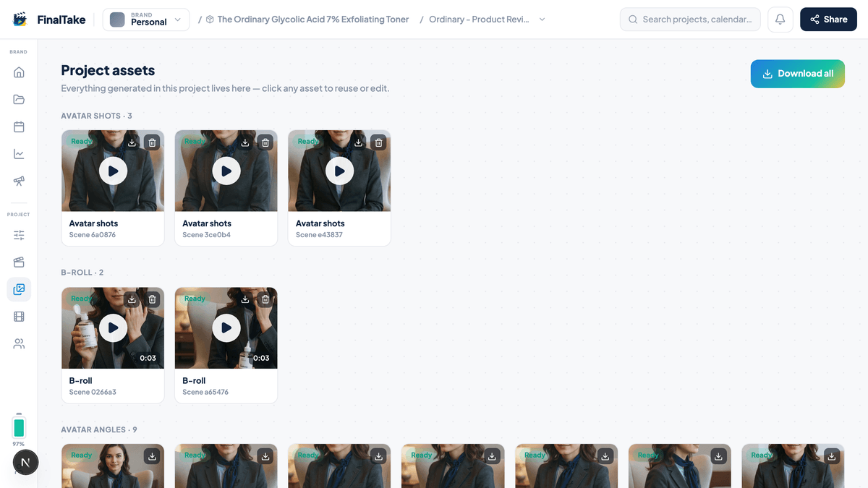Click the AVATAR ANGLES · 9 heading
The width and height of the screenshot is (868, 488).
[98, 429]
